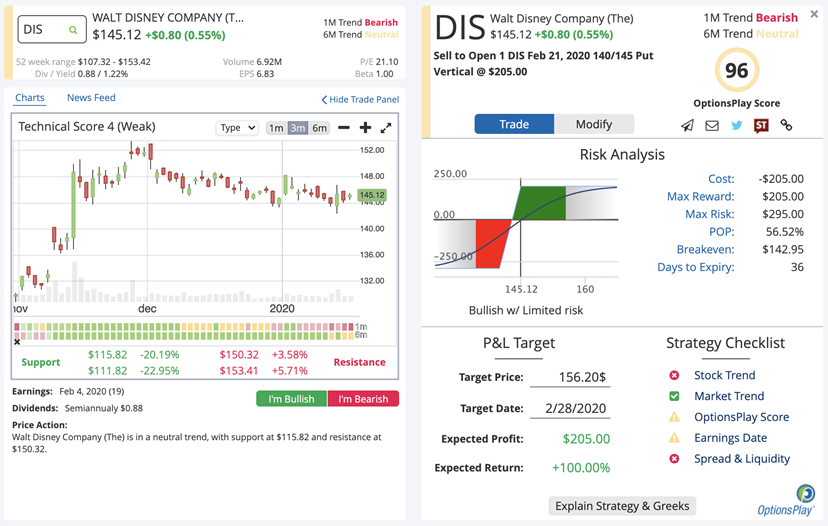Edit the Target Date field
Viewport: 828px width, 526px height.
(x=570, y=408)
